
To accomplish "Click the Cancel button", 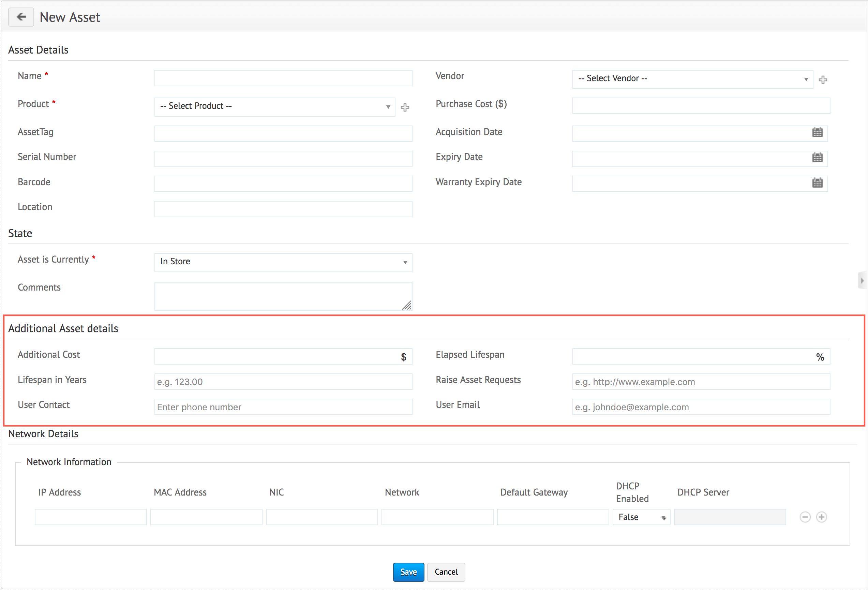I will click(446, 572).
